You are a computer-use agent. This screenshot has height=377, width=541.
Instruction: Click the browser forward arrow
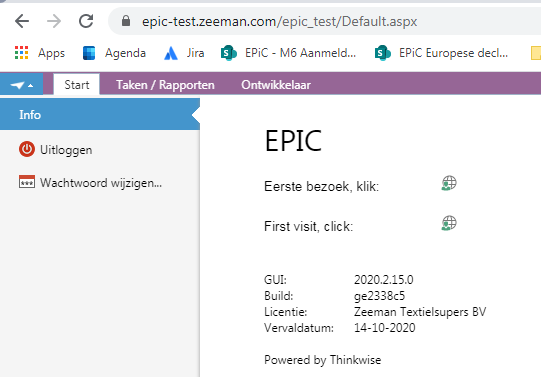(x=54, y=21)
